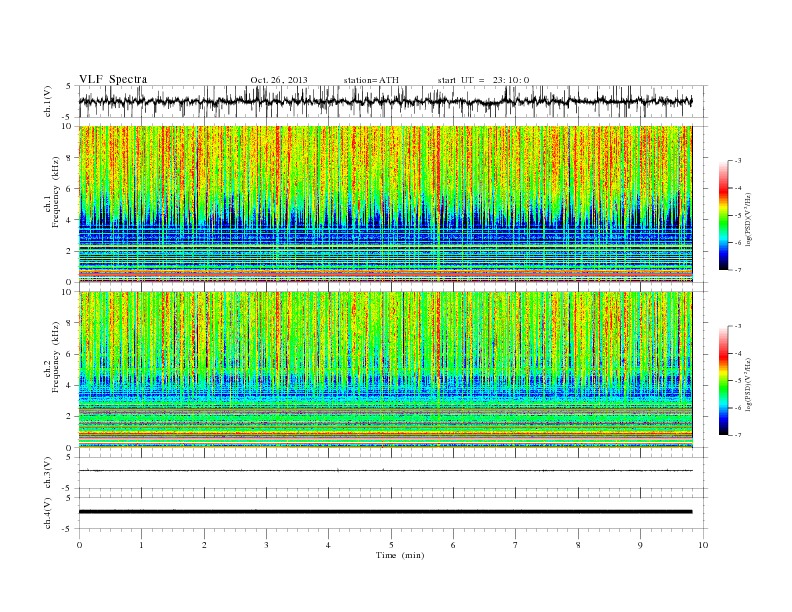Click the "VLF Spectra" plot title
The width and height of the screenshot is (792, 612).
[113, 79]
